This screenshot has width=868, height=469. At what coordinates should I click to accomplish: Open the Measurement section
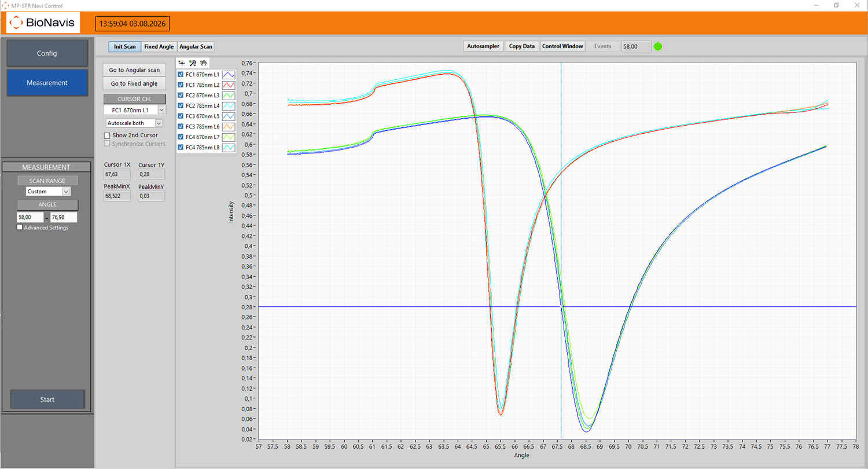point(47,83)
